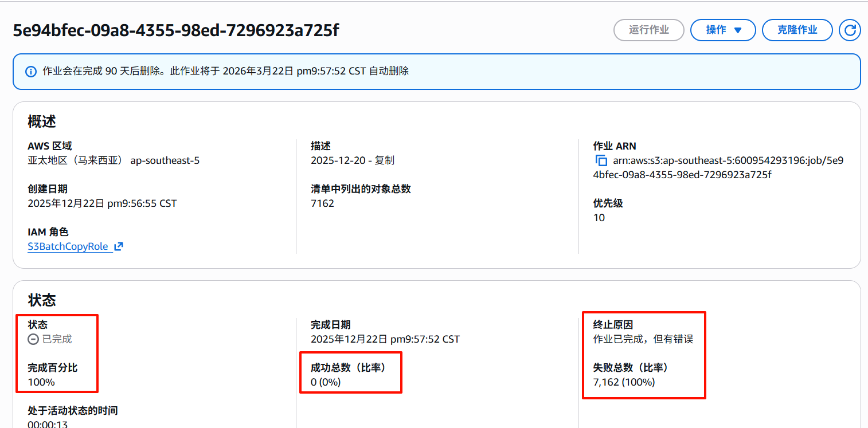Click the priority value 10
The height and width of the screenshot is (428, 868).
pyautogui.click(x=599, y=218)
